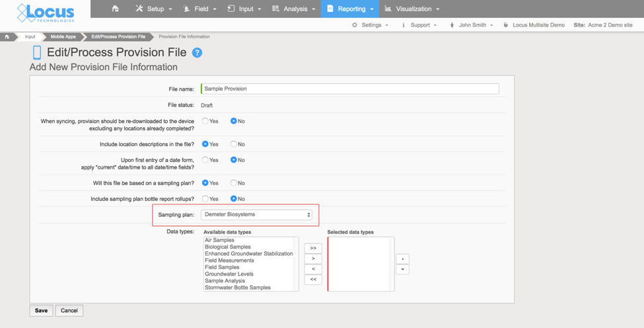Screen dimensions: 644x328
Task: Move the selected data type up
Action: 402,259
